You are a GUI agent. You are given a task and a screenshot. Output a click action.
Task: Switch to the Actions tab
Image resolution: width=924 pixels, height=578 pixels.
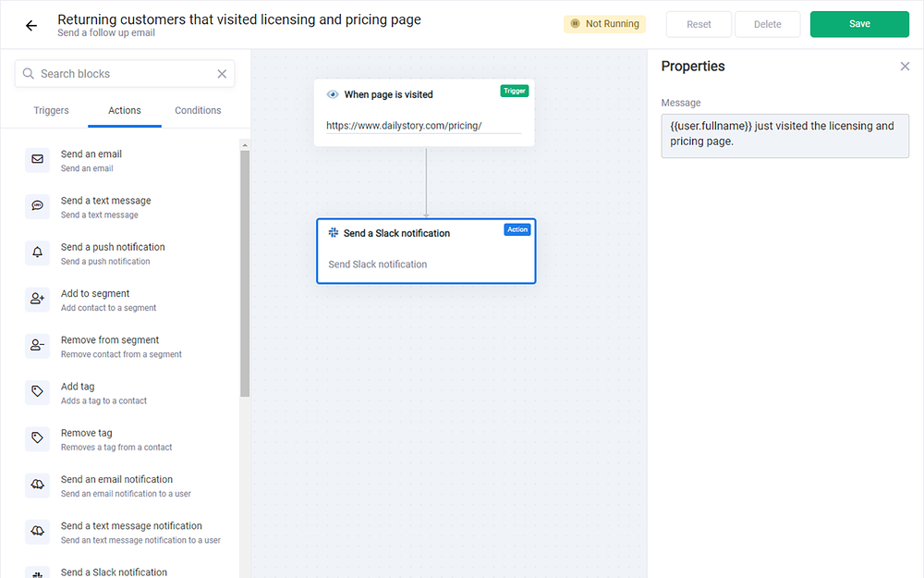(x=125, y=110)
